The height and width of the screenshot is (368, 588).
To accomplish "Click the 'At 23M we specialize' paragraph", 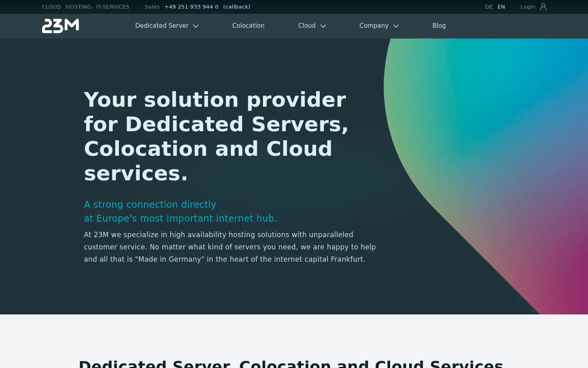I will 230,247.
